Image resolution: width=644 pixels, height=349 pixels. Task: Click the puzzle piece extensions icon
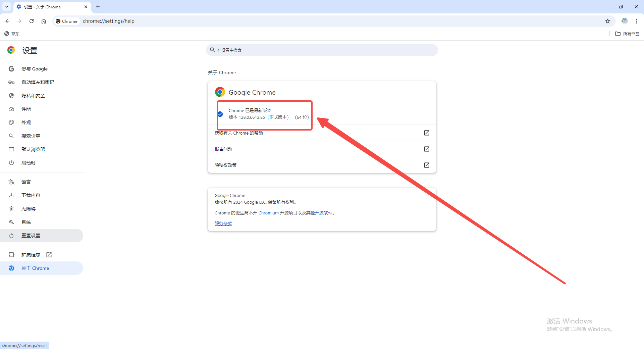(x=11, y=255)
